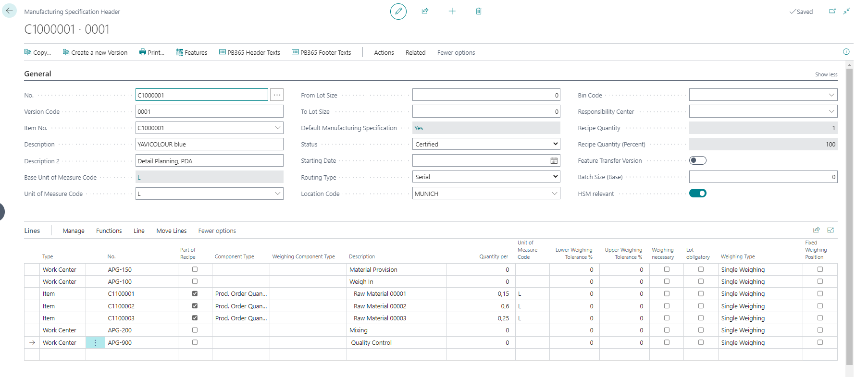Share the Lines section
Screen dimensions: 868x377
817,230
